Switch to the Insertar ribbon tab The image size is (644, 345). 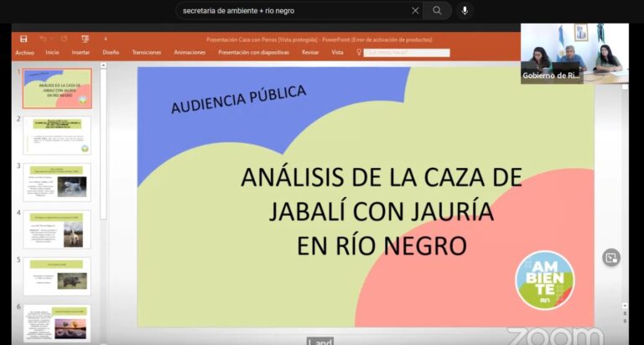[80, 52]
